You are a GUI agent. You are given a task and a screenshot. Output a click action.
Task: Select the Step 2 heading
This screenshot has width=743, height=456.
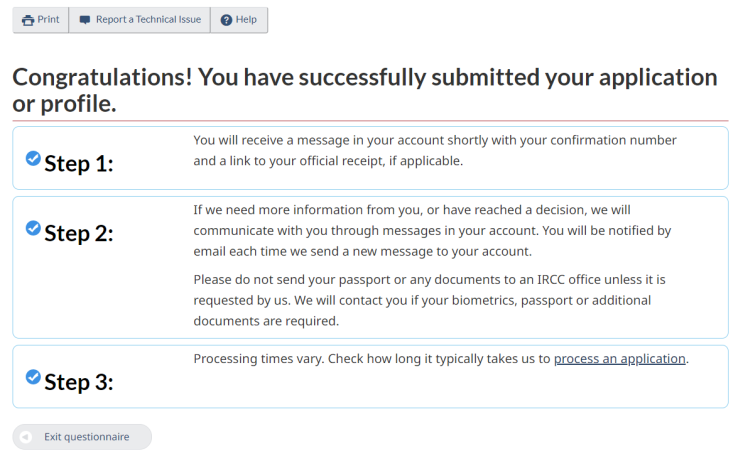click(x=79, y=234)
